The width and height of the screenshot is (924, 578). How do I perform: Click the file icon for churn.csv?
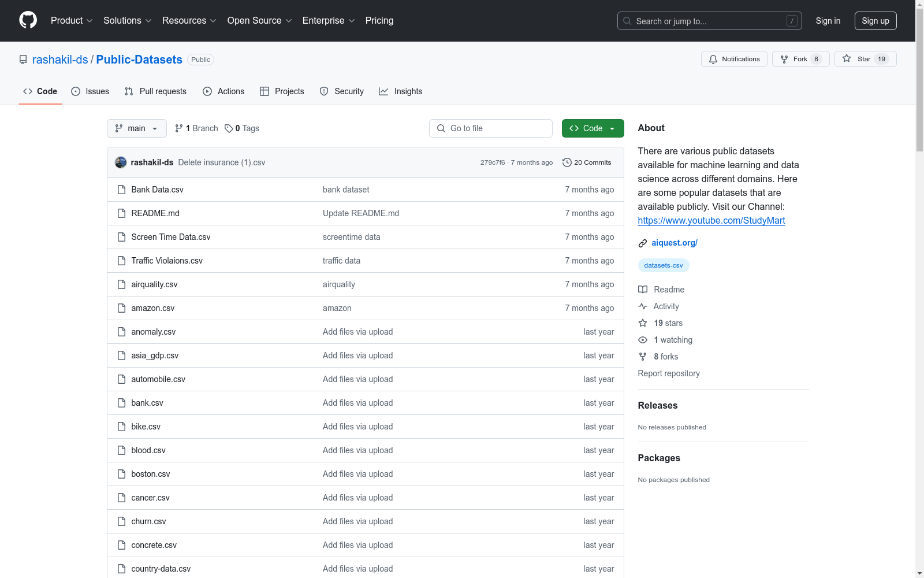(121, 521)
